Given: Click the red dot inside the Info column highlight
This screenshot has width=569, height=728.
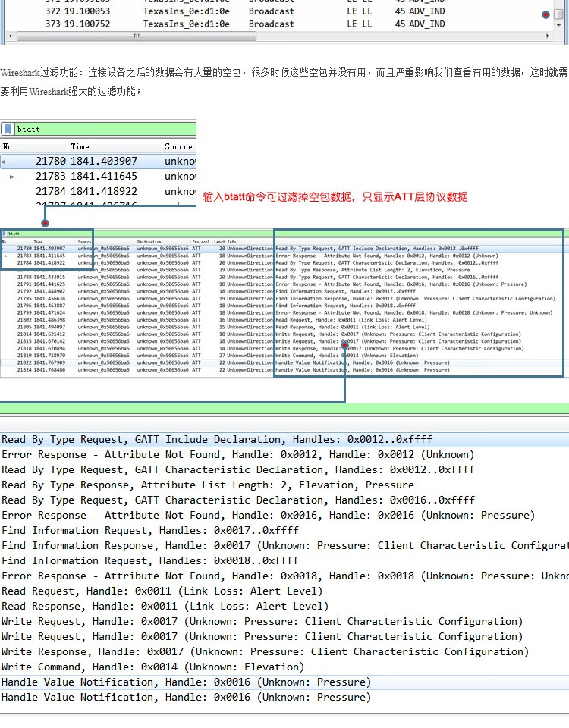Looking at the screenshot, I should click(x=345, y=344).
